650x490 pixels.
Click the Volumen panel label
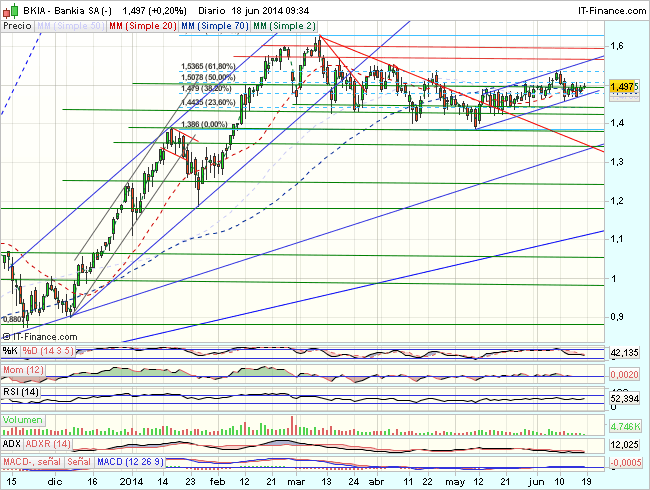[x=24, y=422]
